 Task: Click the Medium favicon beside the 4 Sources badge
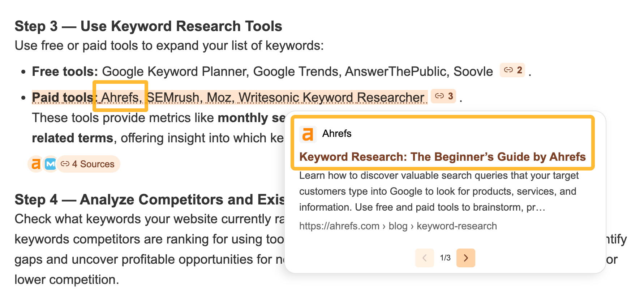[50, 164]
